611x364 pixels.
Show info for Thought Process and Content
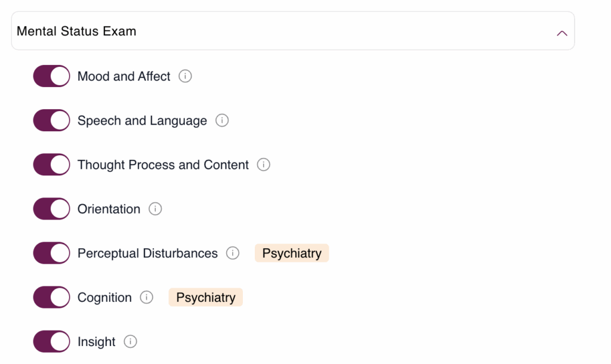[263, 165]
